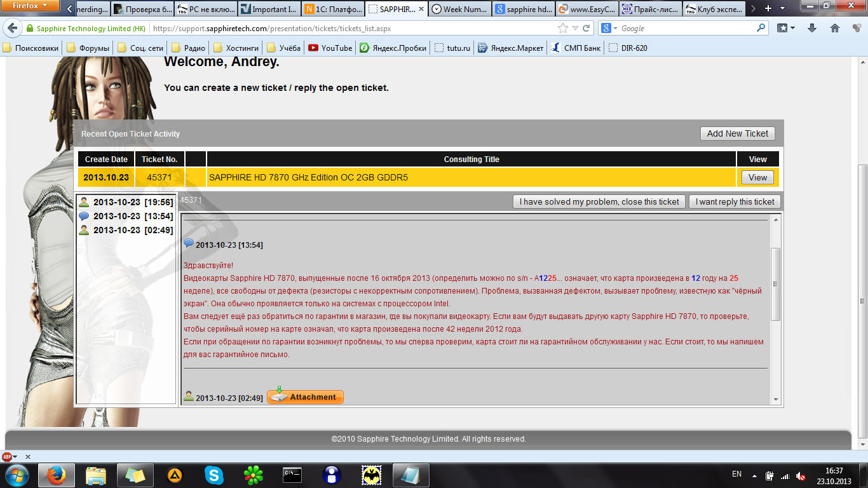Click the Adblock Plus ABP icon
The height and width of the screenshot is (488, 868).
[7, 456]
